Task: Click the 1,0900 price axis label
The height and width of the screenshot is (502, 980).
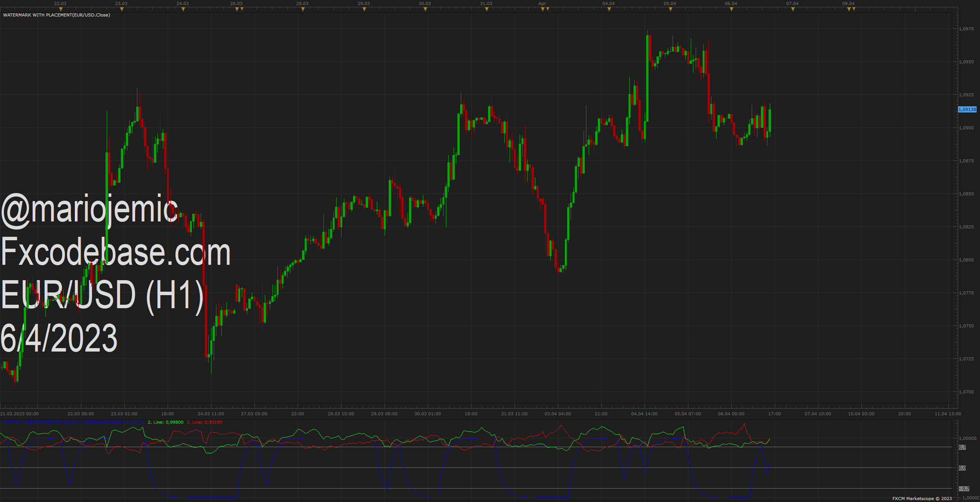Action: click(966, 128)
